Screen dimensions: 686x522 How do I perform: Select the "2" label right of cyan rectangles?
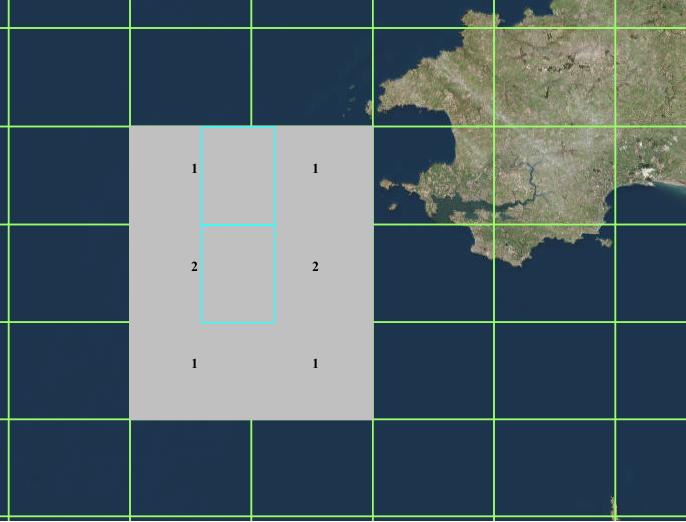click(x=315, y=267)
